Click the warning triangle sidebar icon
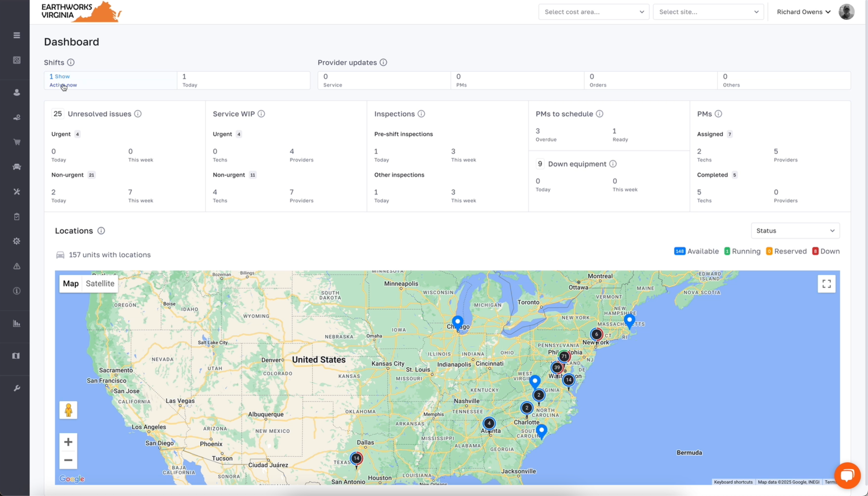Screen dimensions: 868x496 [x=16, y=266]
